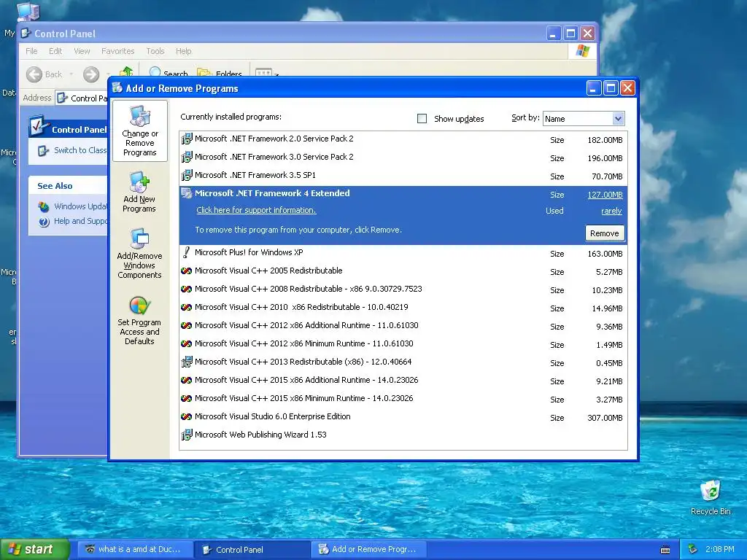
Task: Click Up folder icon in Control Panel toolbar
Action: click(x=126, y=72)
